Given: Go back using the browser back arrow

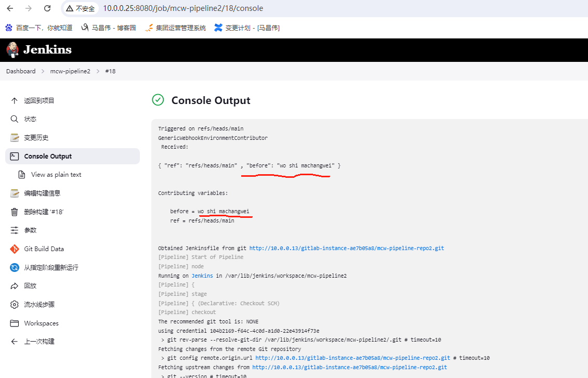Looking at the screenshot, I should point(10,8).
